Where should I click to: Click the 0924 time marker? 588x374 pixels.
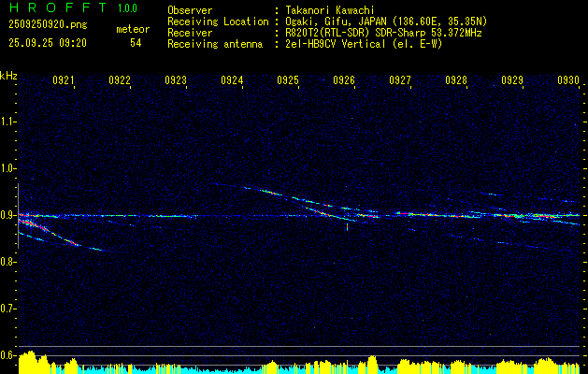(x=232, y=79)
